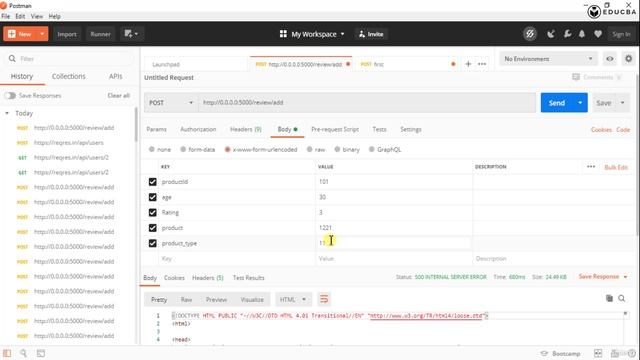Viewport: 640px width, 360px height.
Task: Open the Cookies link near Code
Action: [601, 129]
